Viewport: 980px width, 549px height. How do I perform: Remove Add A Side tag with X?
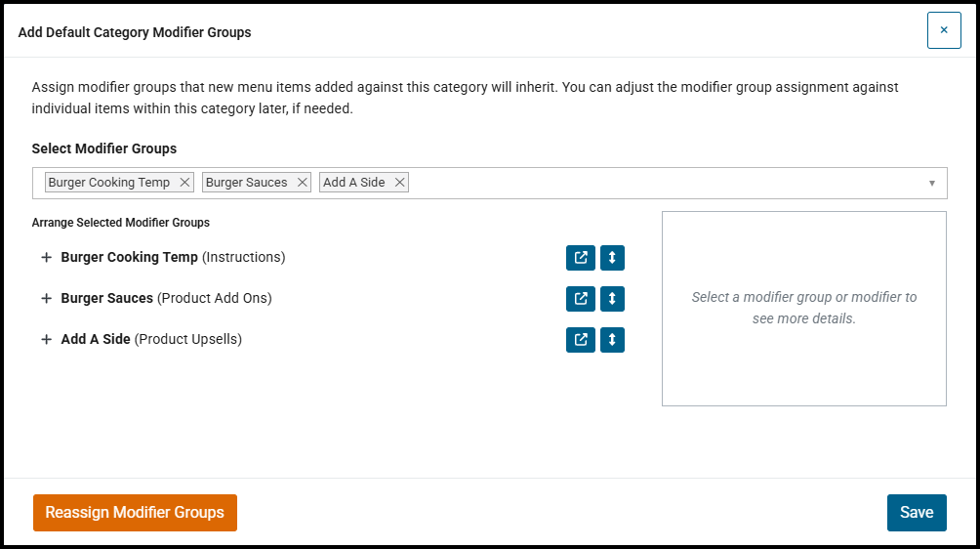click(x=399, y=183)
